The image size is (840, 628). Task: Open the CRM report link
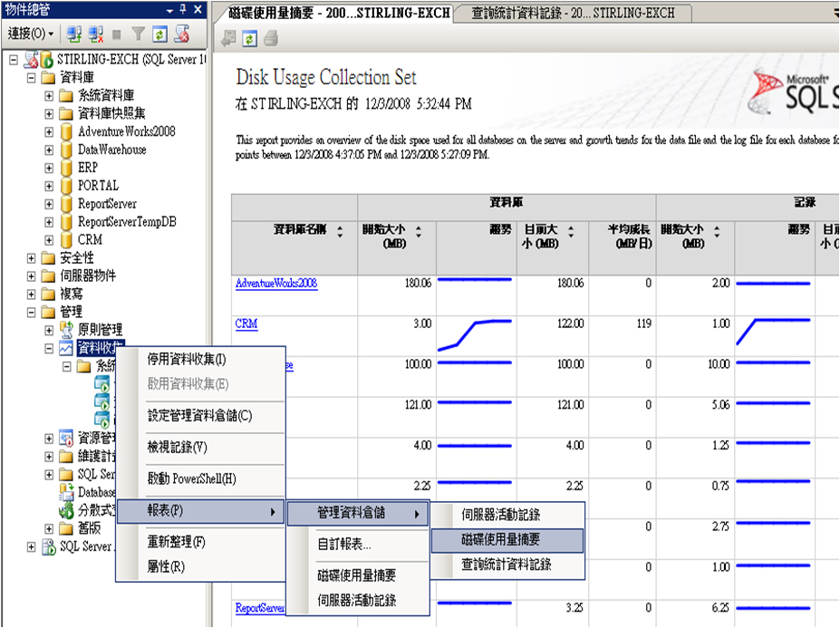[246, 324]
